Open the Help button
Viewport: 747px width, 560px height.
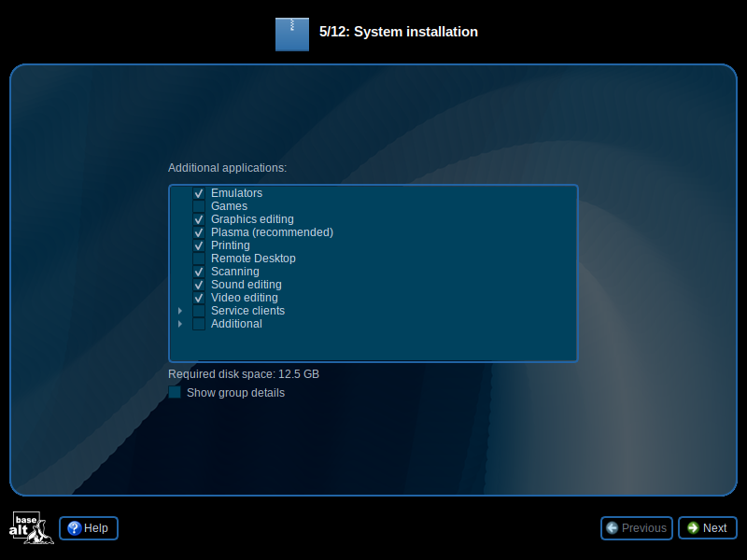pyautogui.click(x=89, y=528)
